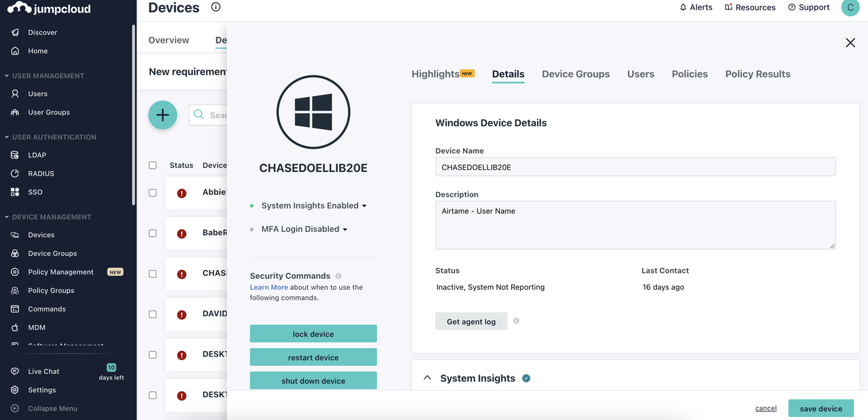Open Commands in the sidebar

[x=47, y=309]
